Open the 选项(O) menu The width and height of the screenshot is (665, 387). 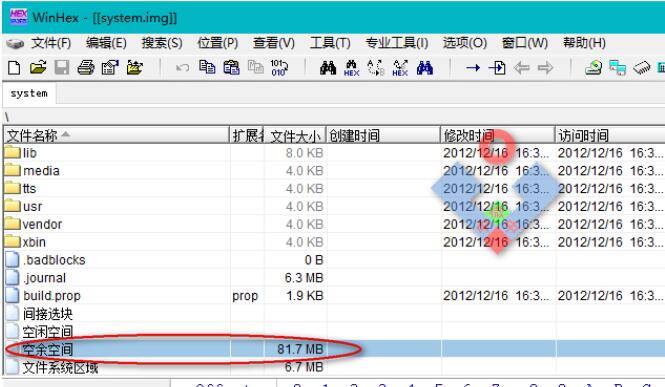(465, 43)
